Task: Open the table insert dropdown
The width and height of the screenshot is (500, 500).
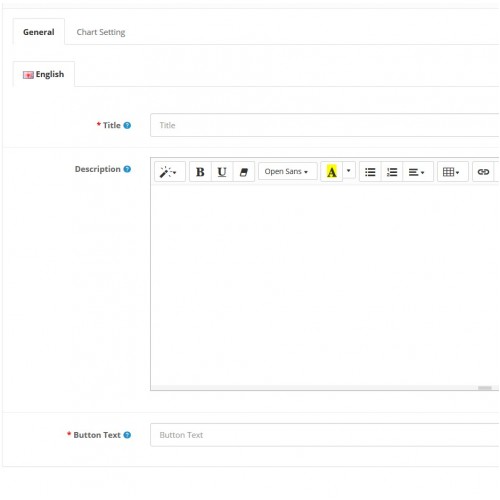Action: [453, 172]
